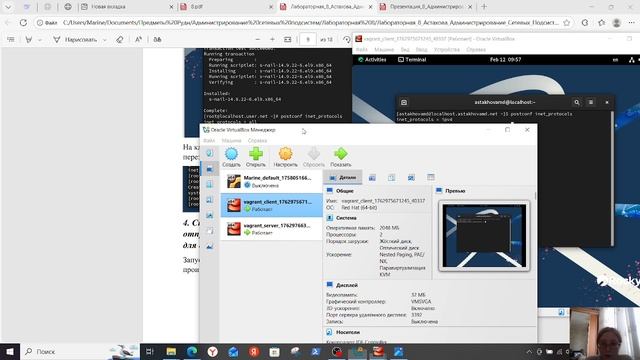The width and height of the screenshot is (640, 360).
Task: Open Yandex Browser from the taskbar
Action: 213,351
